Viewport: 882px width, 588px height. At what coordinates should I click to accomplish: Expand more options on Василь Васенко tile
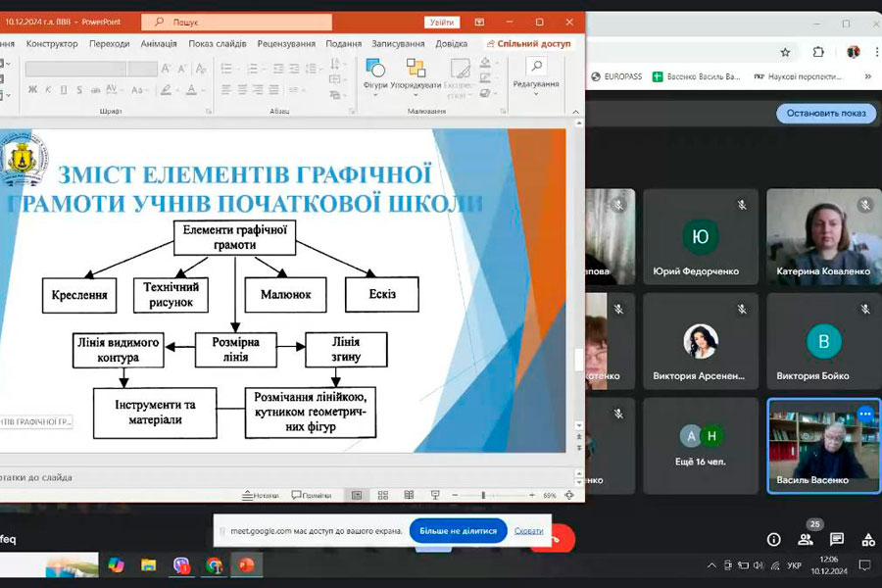864,414
